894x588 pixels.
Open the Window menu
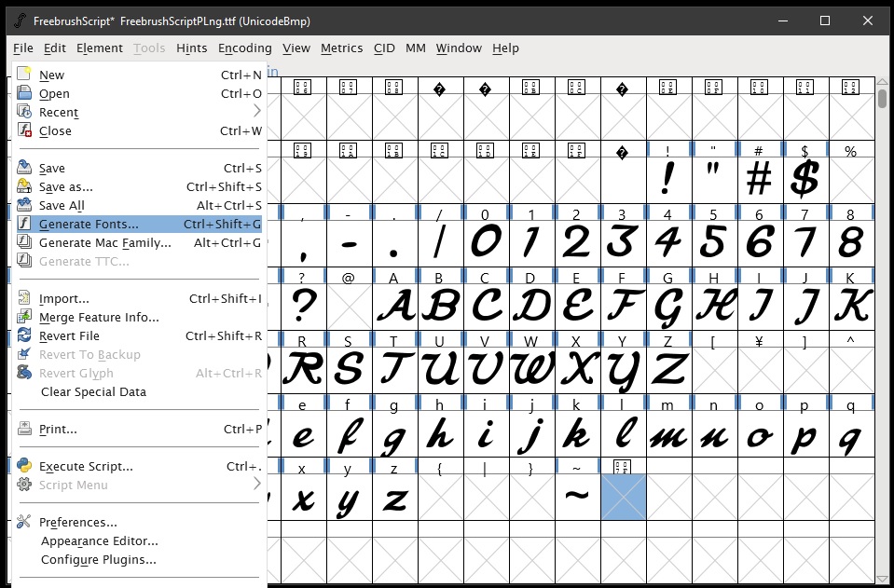(459, 48)
